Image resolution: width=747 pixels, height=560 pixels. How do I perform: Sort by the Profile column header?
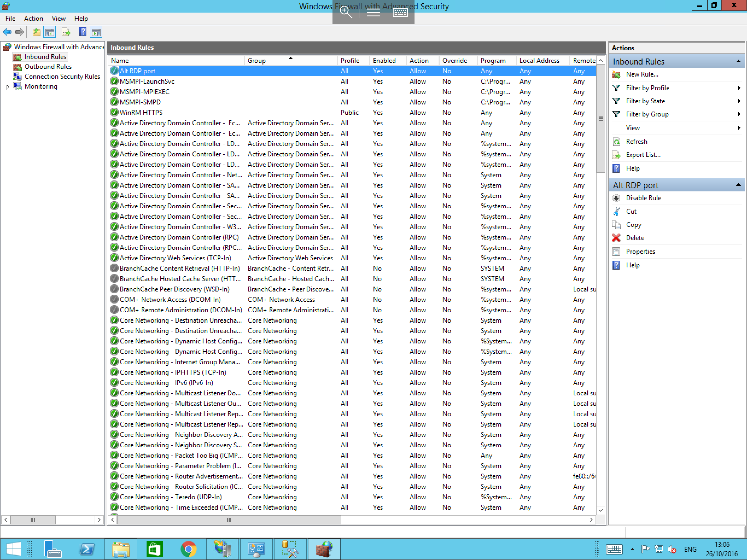tap(353, 61)
